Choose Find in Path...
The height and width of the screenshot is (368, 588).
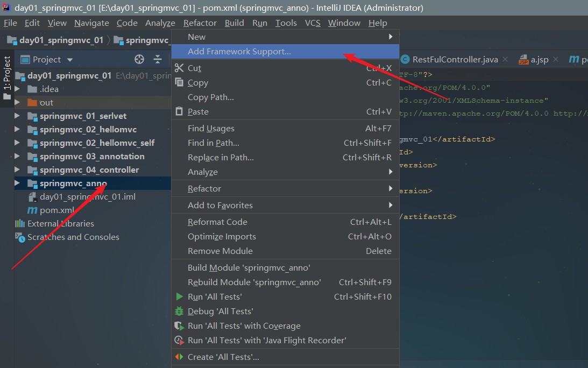point(285,143)
